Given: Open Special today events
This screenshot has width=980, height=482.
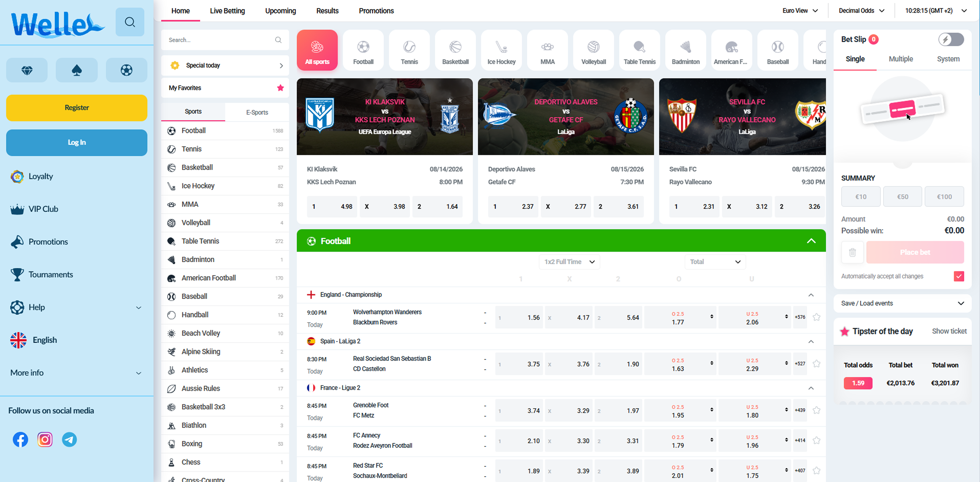Looking at the screenshot, I should tap(225, 65).
